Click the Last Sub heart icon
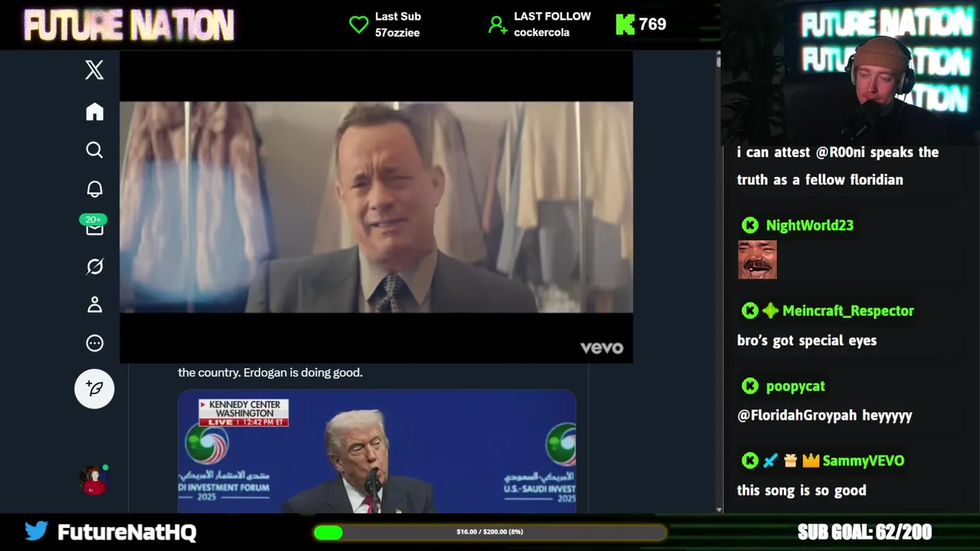Image resolution: width=980 pixels, height=551 pixels. 358,24
